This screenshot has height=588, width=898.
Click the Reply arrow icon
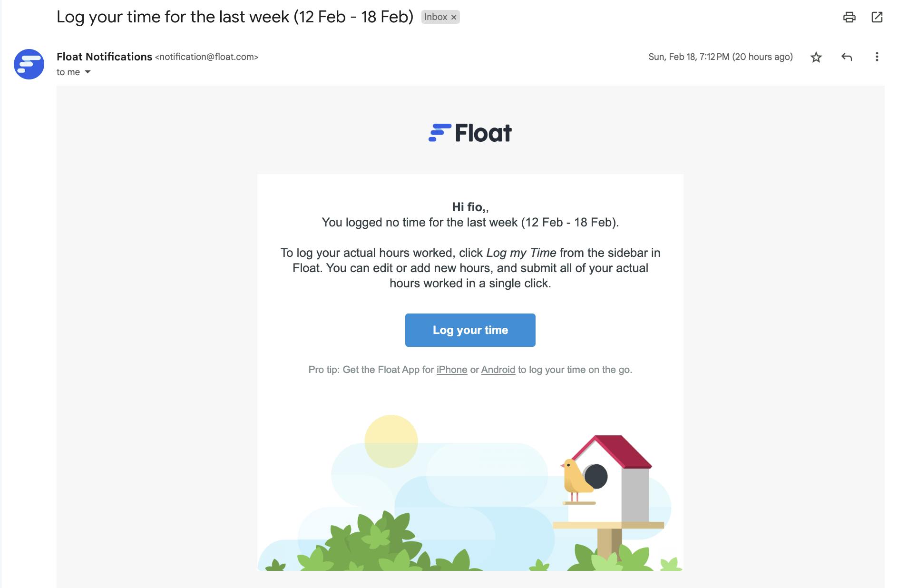point(846,57)
